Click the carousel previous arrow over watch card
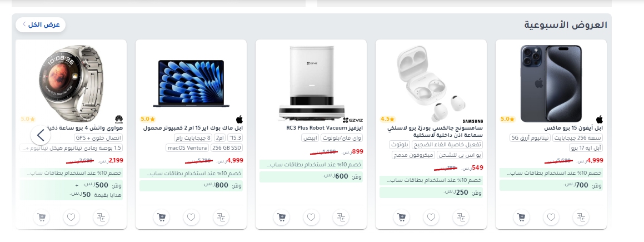This screenshot has height=242, width=644. [x=41, y=135]
